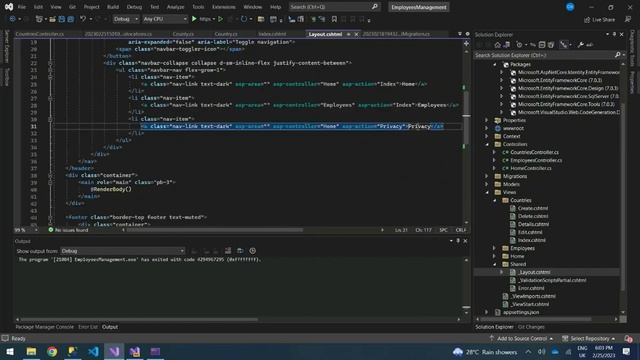Click Switch Views icon in Solution Explorer
The width and height of the screenshot is (640, 360).
[507, 45]
